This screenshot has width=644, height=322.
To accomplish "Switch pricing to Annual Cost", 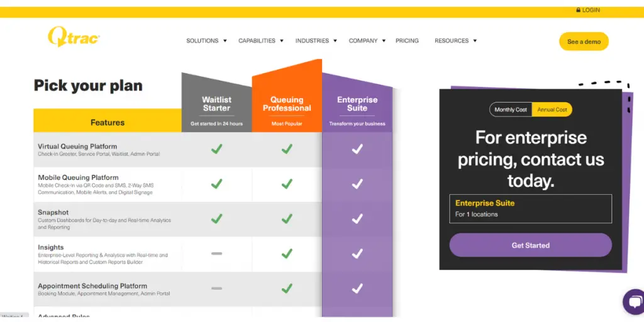I will [x=552, y=109].
